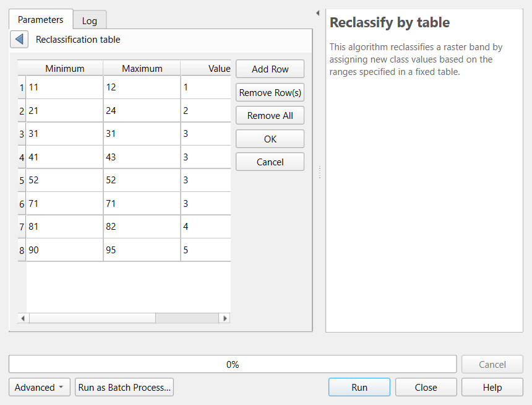Image resolution: width=532 pixels, height=405 pixels.
Task: Select row header 8
Action: click(x=22, y=250)
